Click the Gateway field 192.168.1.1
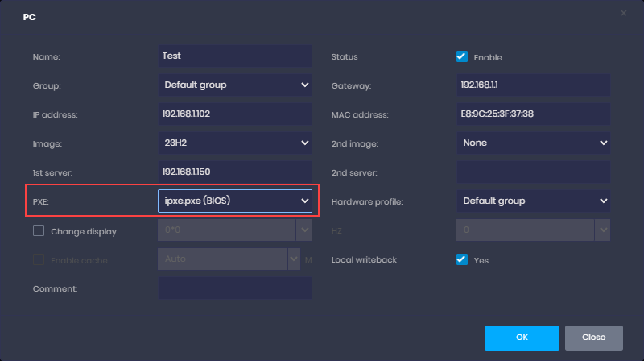 coord(533,85)
